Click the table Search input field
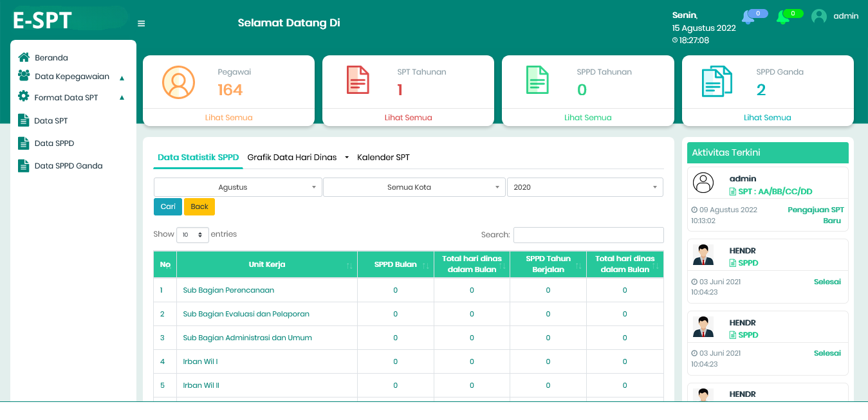Image resolution: width=868 pixels, height=420 pixels. coord(588,235)
